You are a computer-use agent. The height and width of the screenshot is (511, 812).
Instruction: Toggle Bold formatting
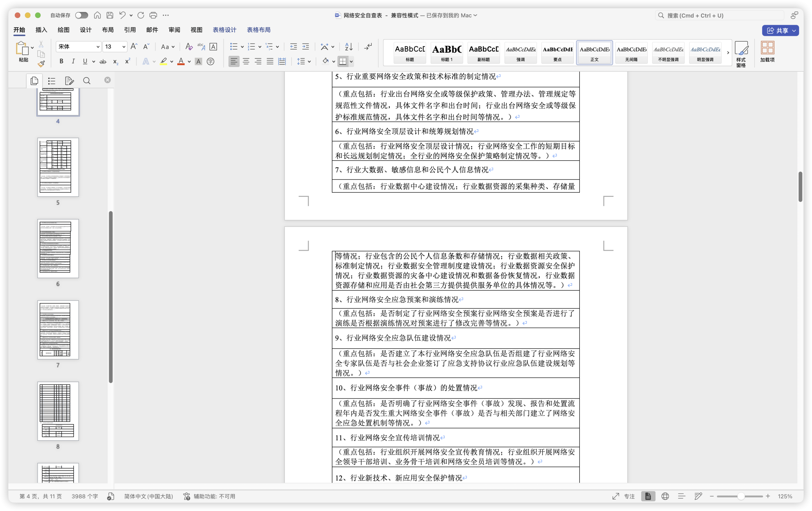pos(61,62)
